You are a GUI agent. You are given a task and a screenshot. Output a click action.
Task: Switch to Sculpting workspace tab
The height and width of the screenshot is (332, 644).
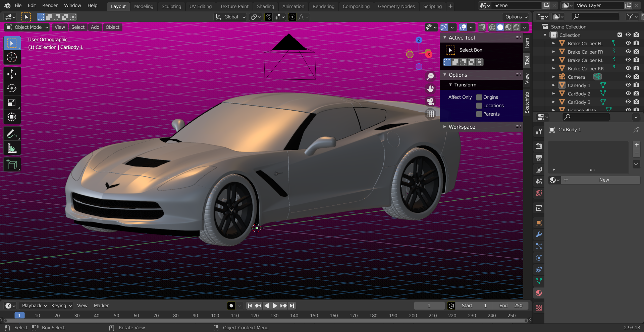(x=171, y=6)
